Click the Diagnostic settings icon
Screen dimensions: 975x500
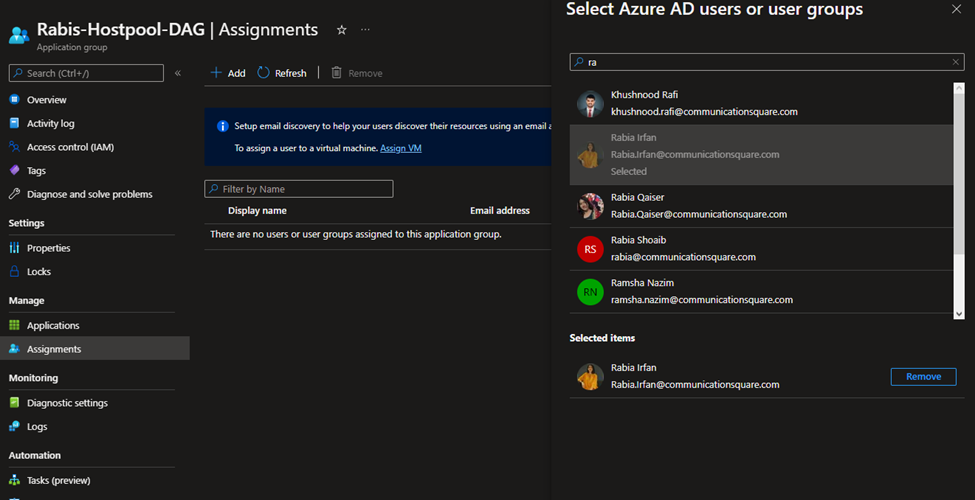14,402
